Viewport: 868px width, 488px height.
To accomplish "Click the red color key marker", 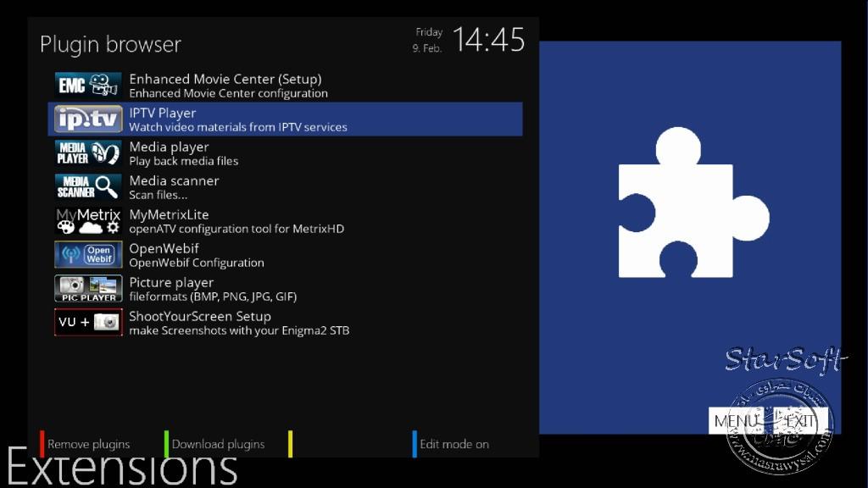I will 42,444.
